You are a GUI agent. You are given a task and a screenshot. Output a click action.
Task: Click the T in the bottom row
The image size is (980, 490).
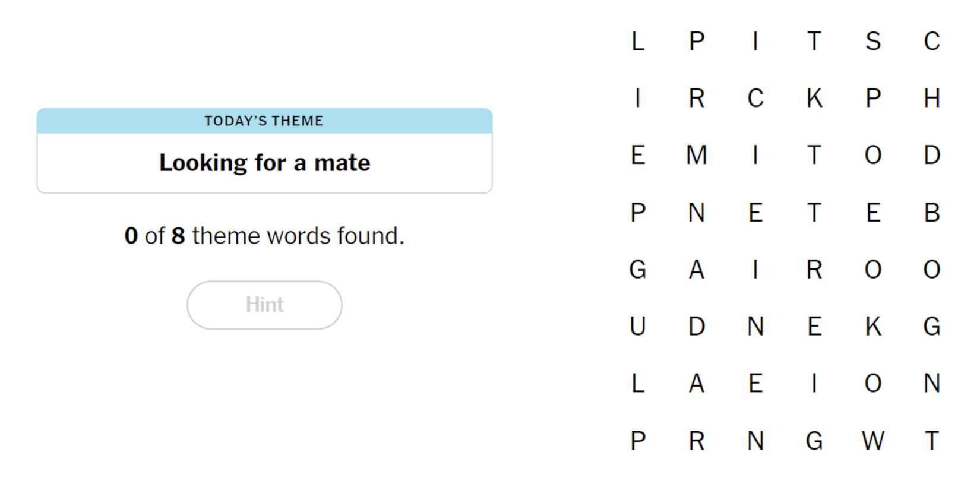click(x=931, y=441)
